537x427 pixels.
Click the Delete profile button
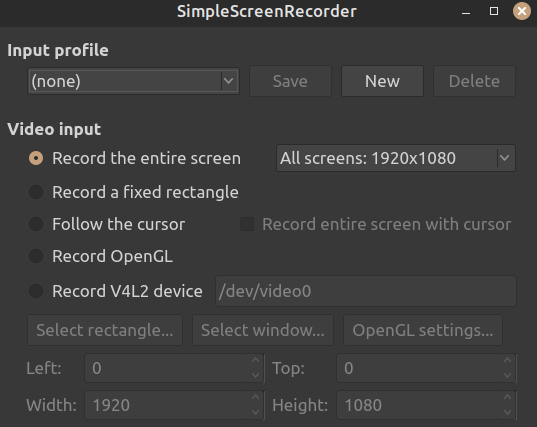point(474,81)
